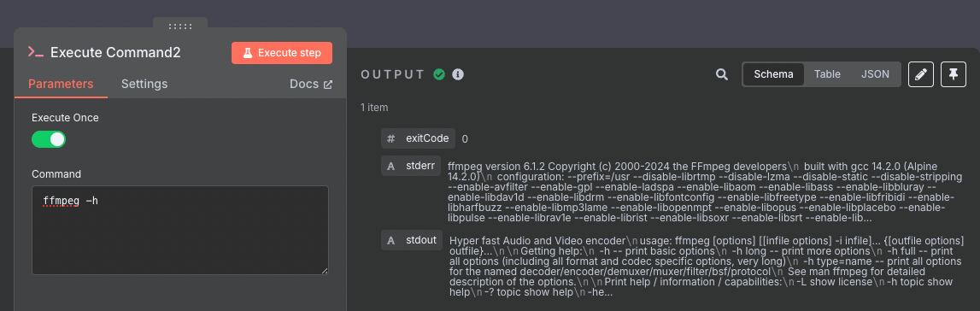
Task: Click the Command label
Action: [56, 173]
